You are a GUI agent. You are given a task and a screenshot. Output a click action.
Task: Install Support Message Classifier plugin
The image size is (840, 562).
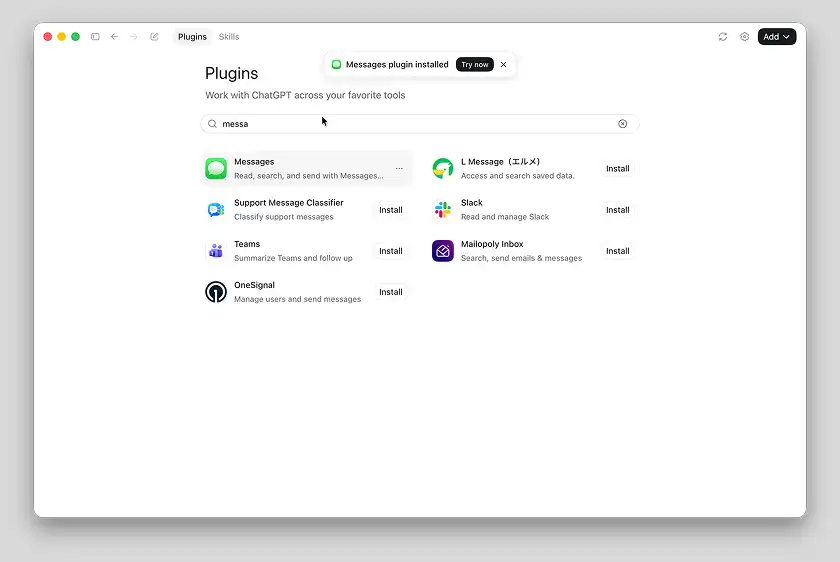click(391, 210)
